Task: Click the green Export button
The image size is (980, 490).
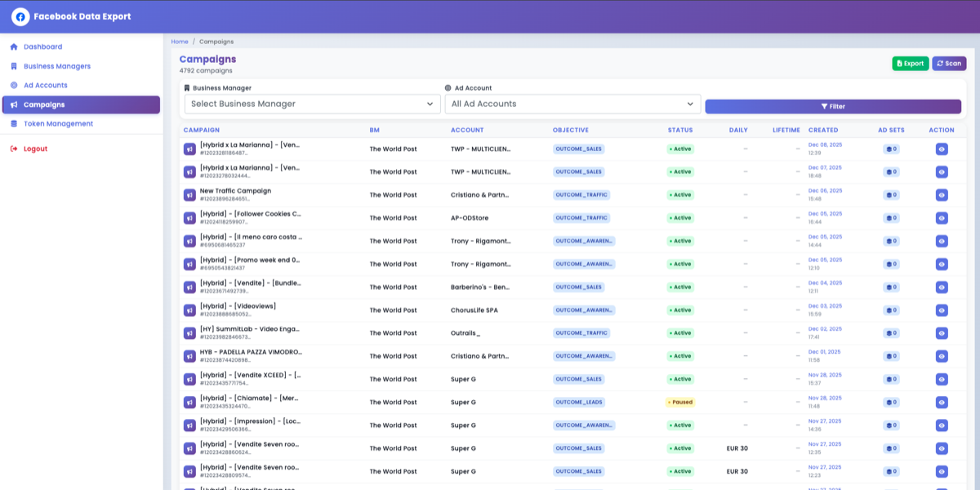Action: point(910,63)
